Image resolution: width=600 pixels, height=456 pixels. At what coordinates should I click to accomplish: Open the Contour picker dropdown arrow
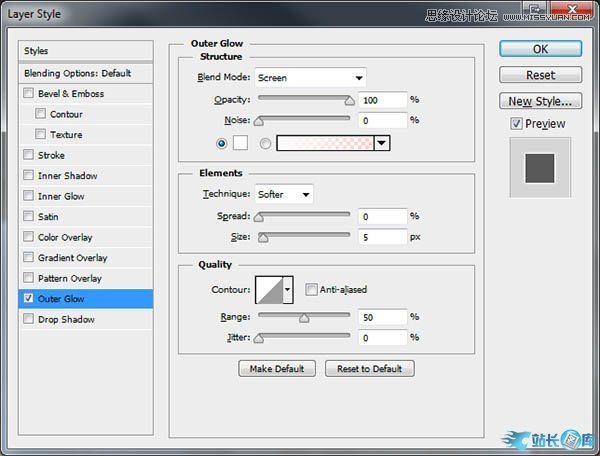click(x=288, y=290)
